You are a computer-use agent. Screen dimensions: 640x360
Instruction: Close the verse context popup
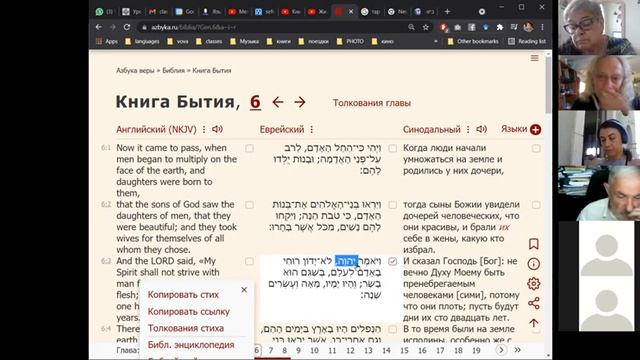(x=244, y=290)
